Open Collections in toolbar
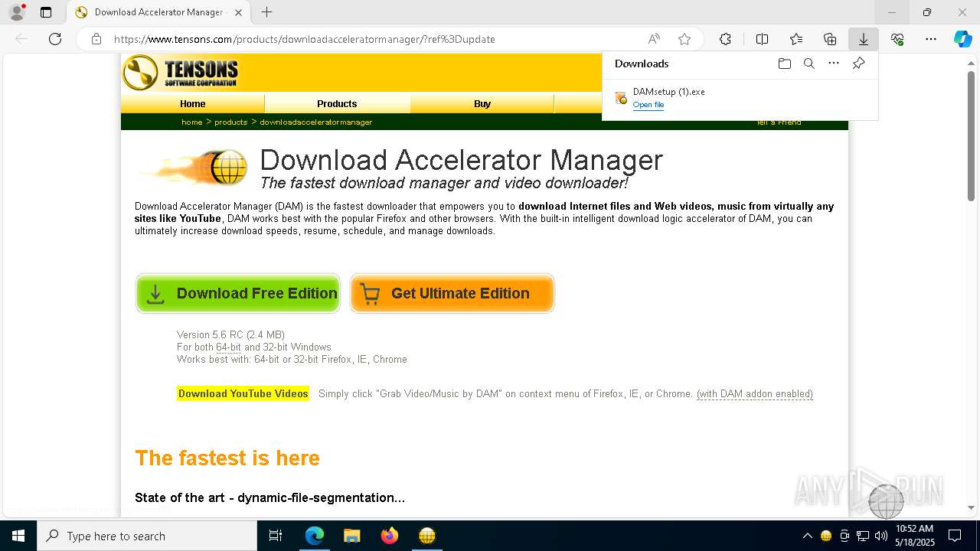The image size is (980, 551). click(x=830, y=39)
